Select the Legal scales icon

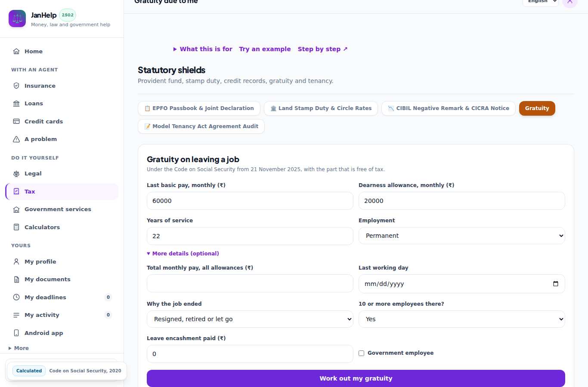click(x=16, y=173)
